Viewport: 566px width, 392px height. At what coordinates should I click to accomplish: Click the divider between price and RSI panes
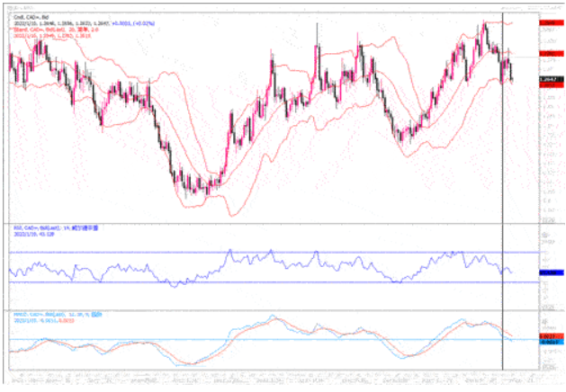270,221
